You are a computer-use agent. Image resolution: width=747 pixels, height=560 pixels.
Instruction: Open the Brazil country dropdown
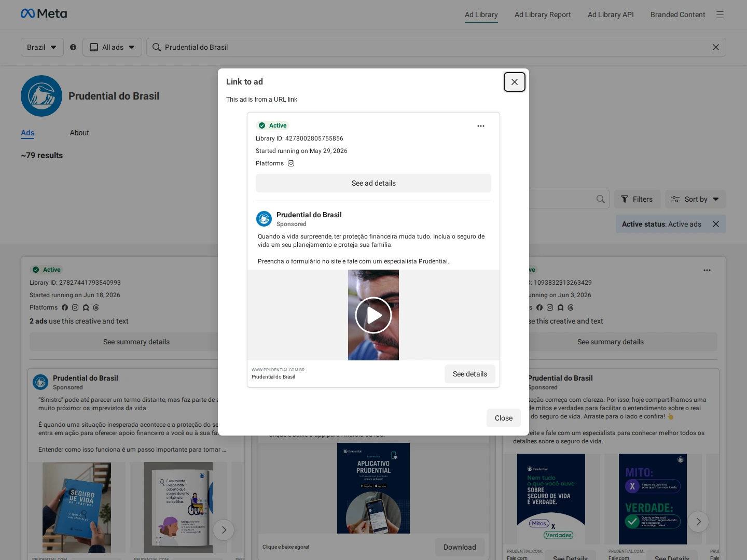point(42,47)
